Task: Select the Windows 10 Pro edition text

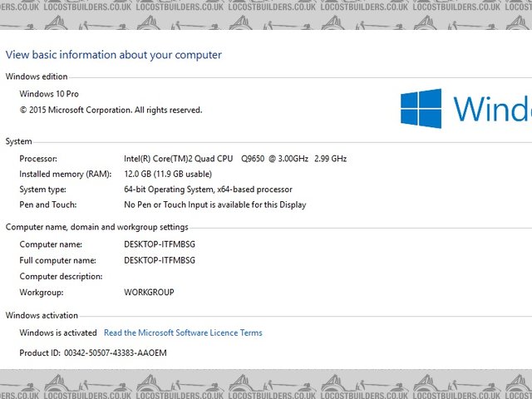Action: (x=49, y=94)
